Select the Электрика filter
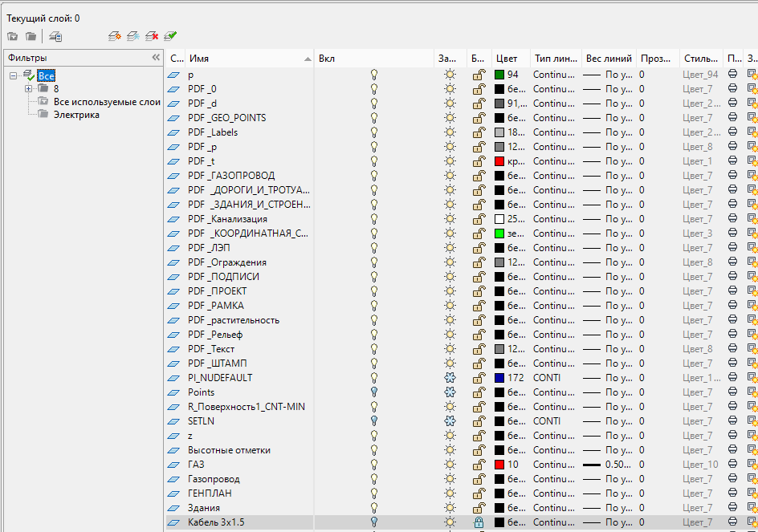The height and width of the screenshot is (532, 758). point(76,115)
